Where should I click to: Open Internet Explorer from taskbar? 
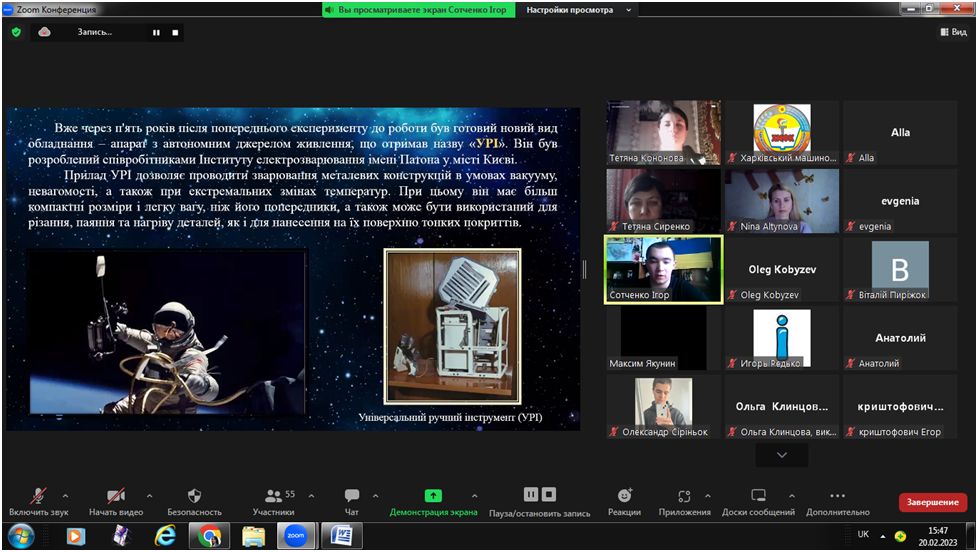click(165, 536)
